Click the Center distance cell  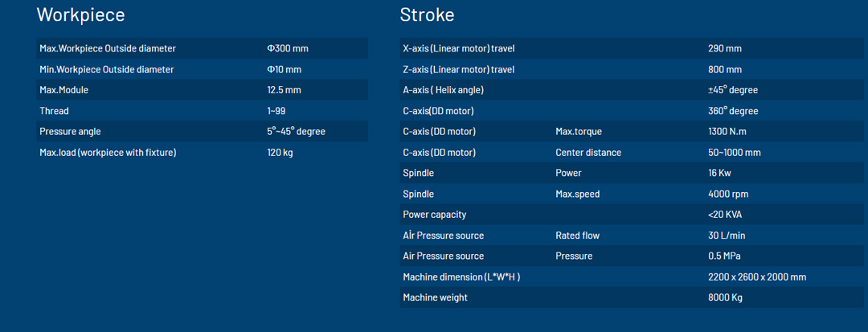click(x=588, y=152)
